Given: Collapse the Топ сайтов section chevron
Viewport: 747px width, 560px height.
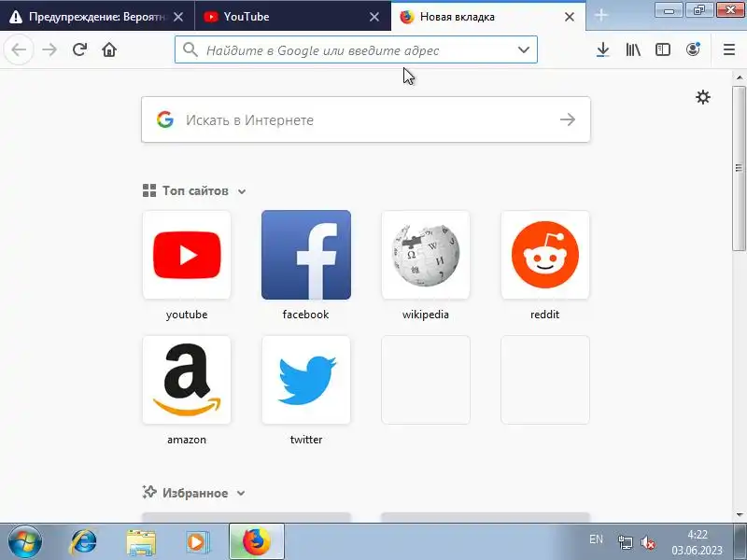Looking at the screenshot, I should pos(242,191).
